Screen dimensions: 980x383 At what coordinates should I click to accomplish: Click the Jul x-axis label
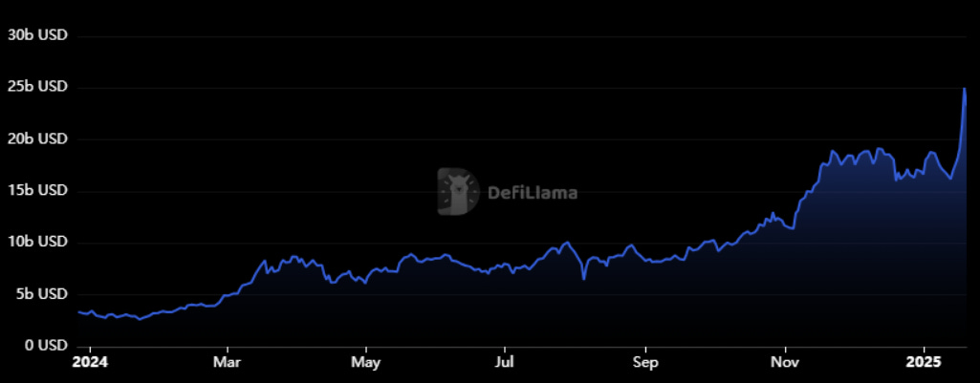pyautogui.click(x=505, y=362)
